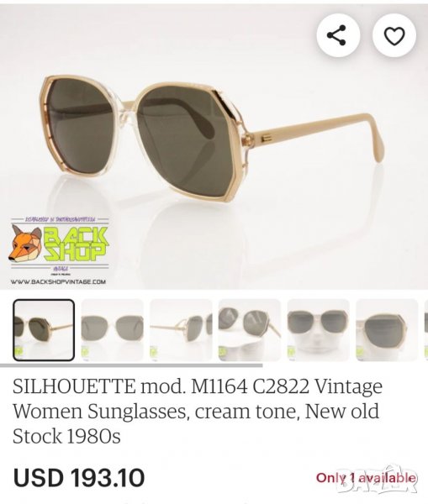The height and width of the screenshot is (504, 428).
Task: Click the Back Shop fox logo
Action: (x=24, y=243)
